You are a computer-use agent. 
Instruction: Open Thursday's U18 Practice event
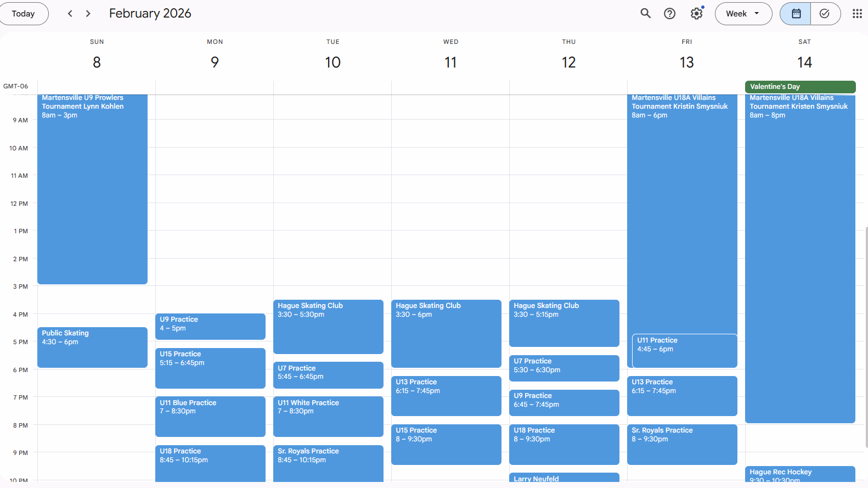click(564, 444)
